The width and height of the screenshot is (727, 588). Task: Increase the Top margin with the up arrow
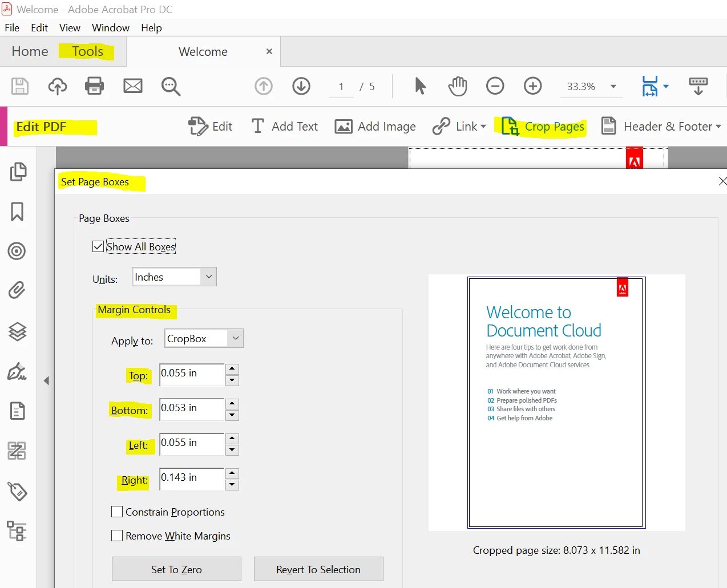[232, 369]
